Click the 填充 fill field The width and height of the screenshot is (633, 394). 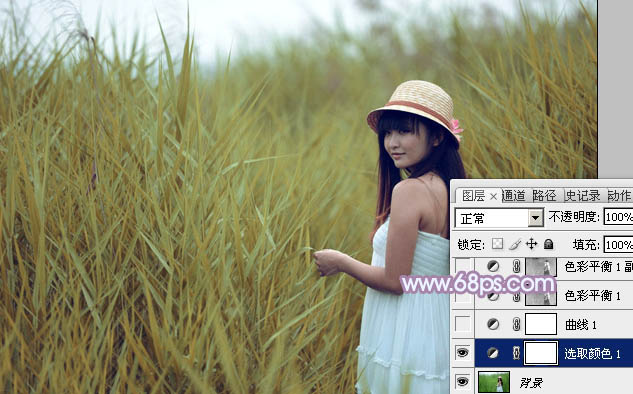(x=618, y=245)
